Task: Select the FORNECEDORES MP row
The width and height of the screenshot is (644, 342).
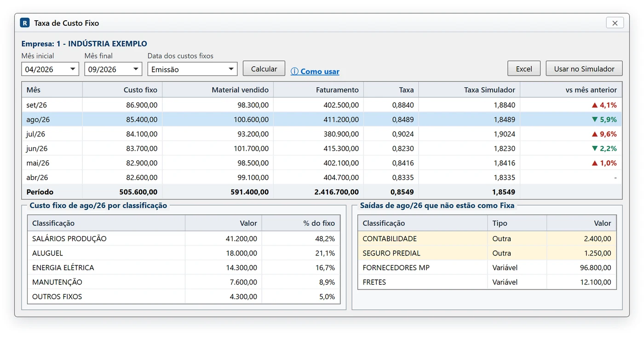Action: [x=487, y=267]
